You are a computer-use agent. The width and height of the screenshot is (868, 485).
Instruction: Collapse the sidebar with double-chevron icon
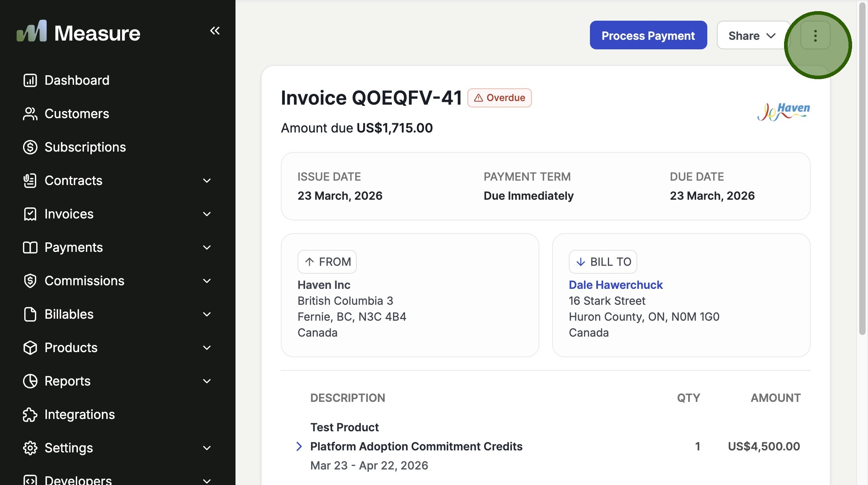215,31
